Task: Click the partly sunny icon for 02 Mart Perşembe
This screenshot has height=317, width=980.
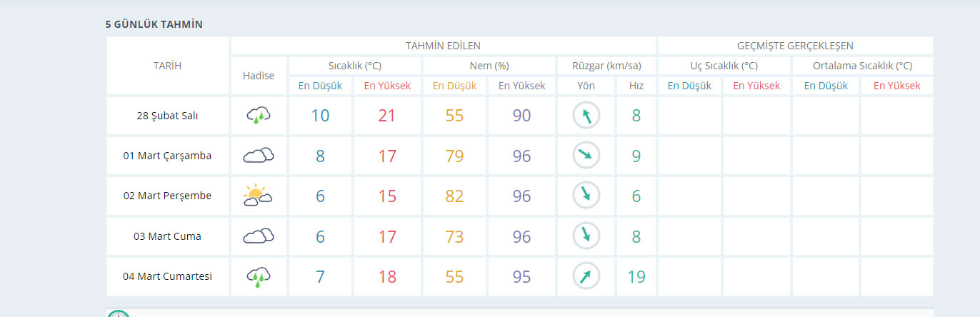Action: pyautogui.click(x=259, y=196)
